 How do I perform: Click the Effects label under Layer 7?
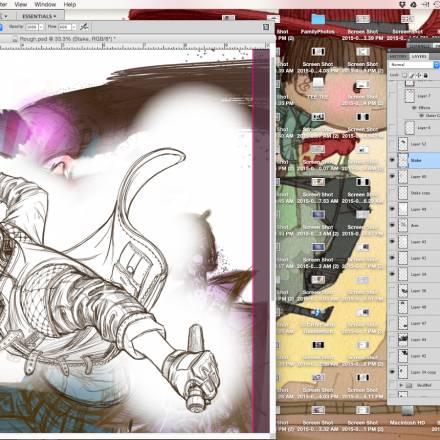424,108
